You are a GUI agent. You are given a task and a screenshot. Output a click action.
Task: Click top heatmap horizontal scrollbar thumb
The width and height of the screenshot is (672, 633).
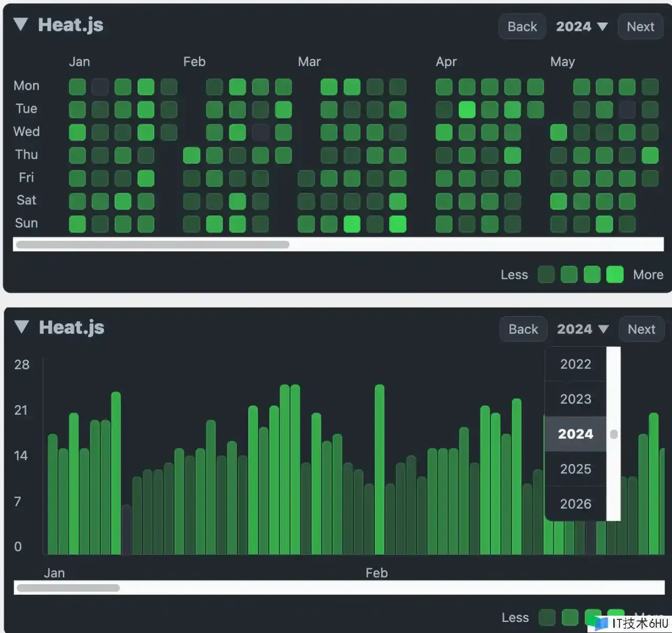[152, 245]
